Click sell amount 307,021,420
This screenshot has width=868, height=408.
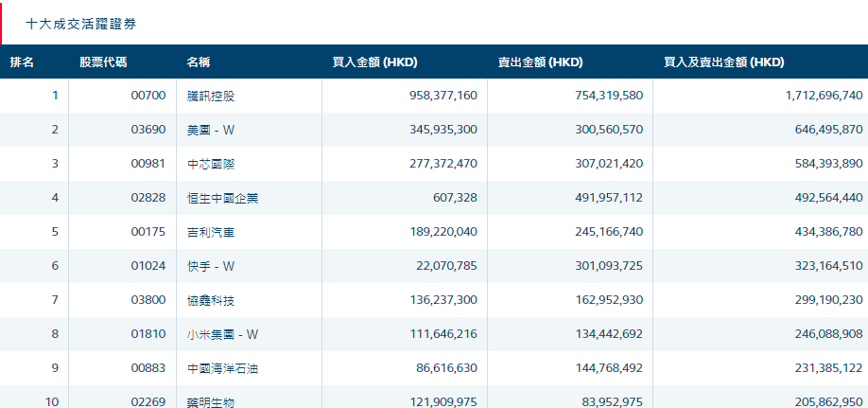[610, 164]
